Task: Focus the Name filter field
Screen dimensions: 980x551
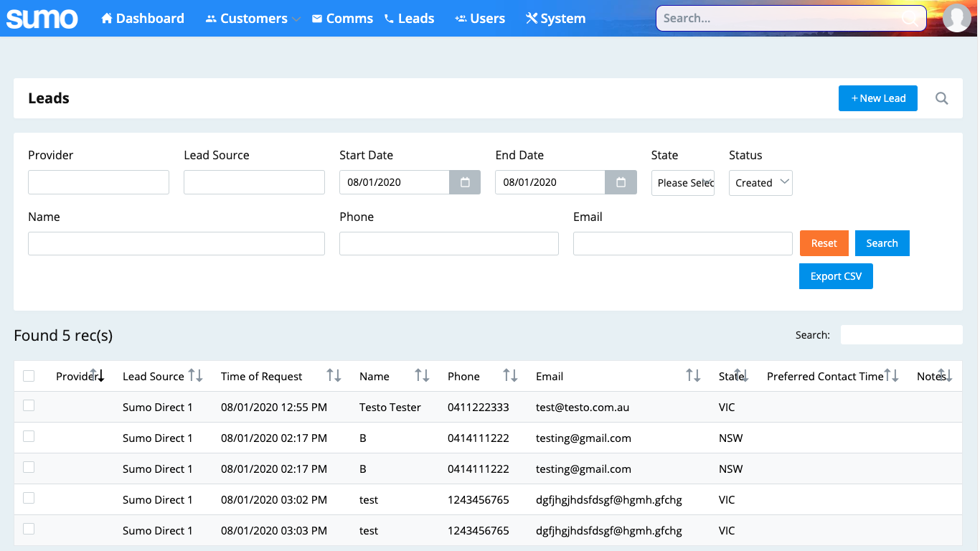Action: pyautogui.click(x=176, y=243)
